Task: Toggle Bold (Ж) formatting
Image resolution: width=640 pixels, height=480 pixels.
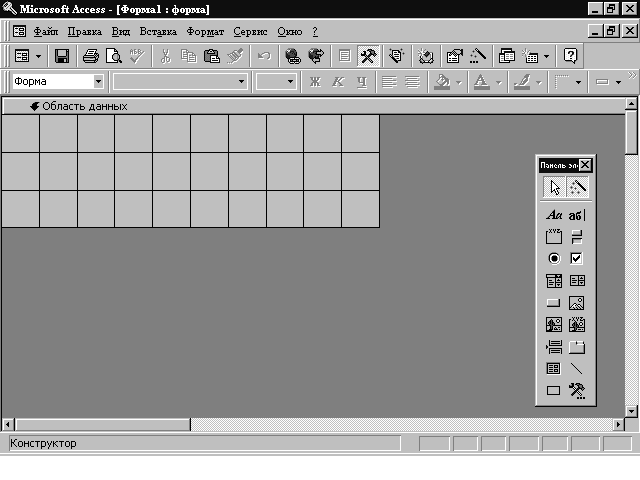Action: click(315, 82)
